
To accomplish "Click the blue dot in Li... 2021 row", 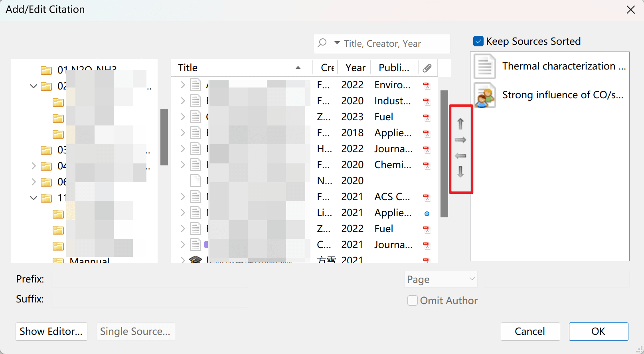I will [427, 214].
